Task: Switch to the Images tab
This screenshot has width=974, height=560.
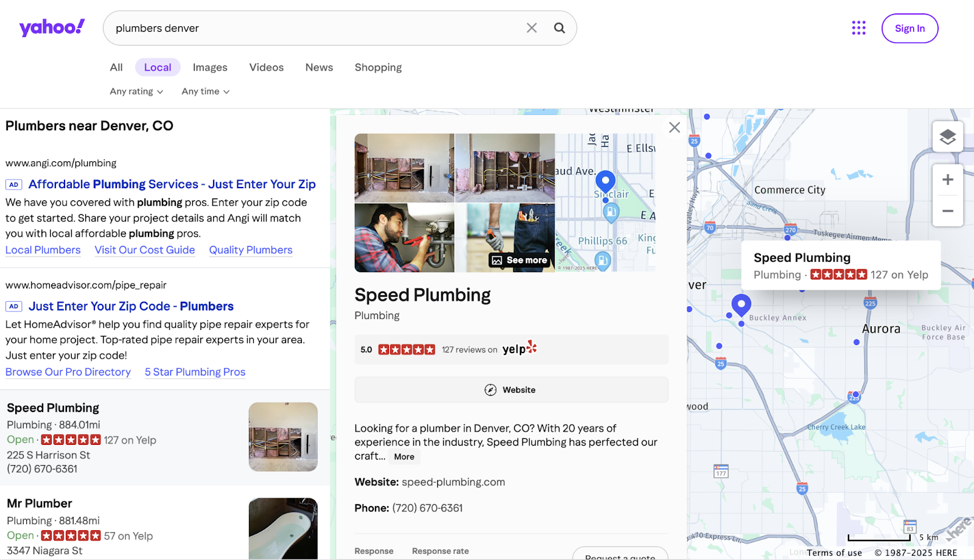Action: tap(209, 67)
